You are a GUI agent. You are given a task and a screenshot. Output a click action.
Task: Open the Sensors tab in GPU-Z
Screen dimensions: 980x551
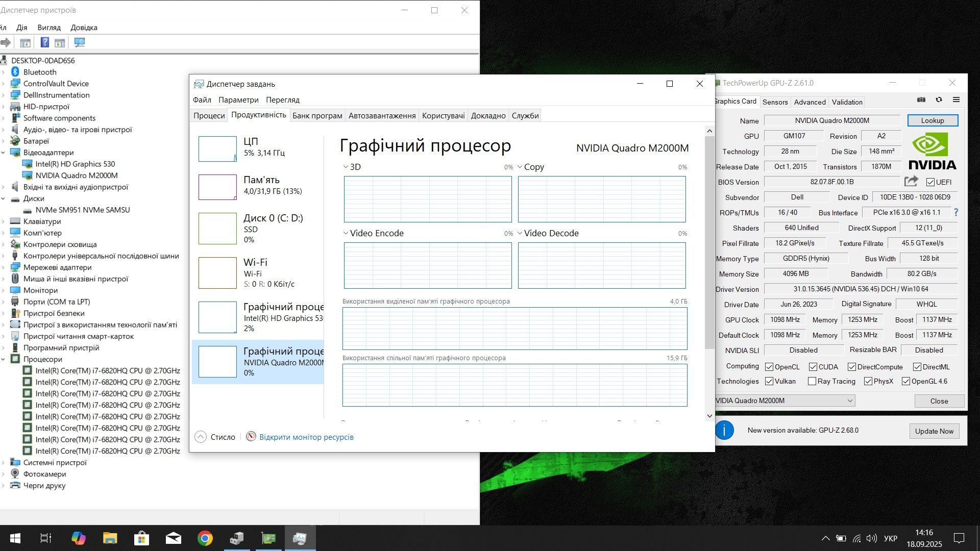point(775,102)
